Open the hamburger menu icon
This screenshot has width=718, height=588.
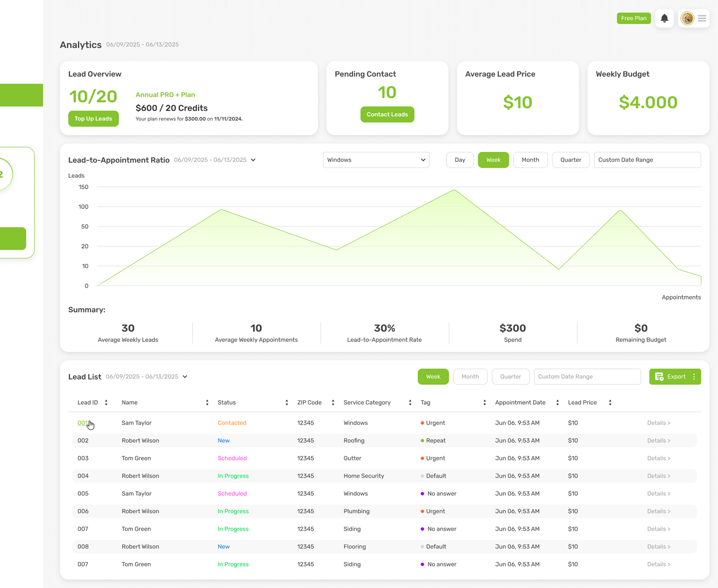point(702,18)
